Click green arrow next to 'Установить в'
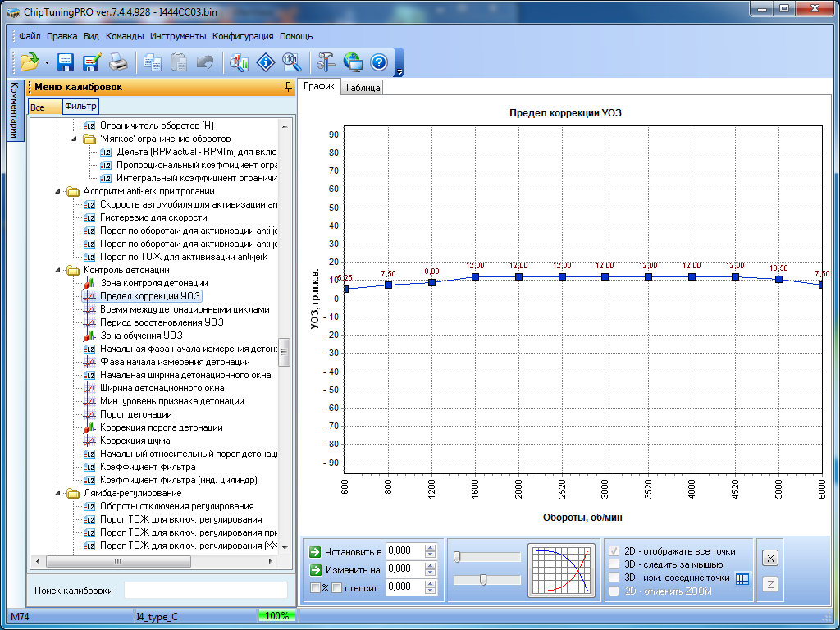Screen dimensions: 840x630 click(x=315, y=551)
